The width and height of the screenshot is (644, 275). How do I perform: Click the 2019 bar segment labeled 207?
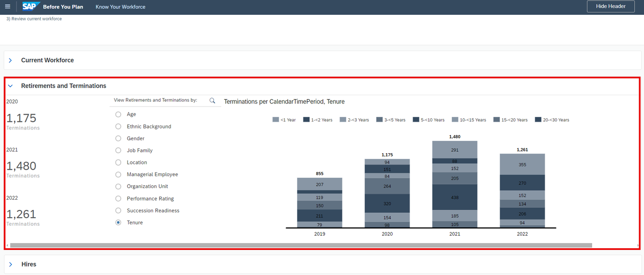pyautogui.click(x=320, y=184)
